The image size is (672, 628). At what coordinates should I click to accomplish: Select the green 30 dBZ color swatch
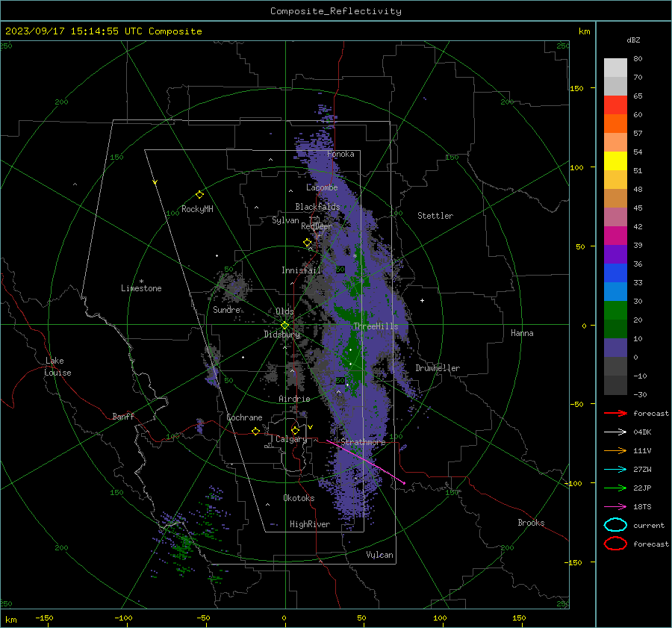[615, 310]
